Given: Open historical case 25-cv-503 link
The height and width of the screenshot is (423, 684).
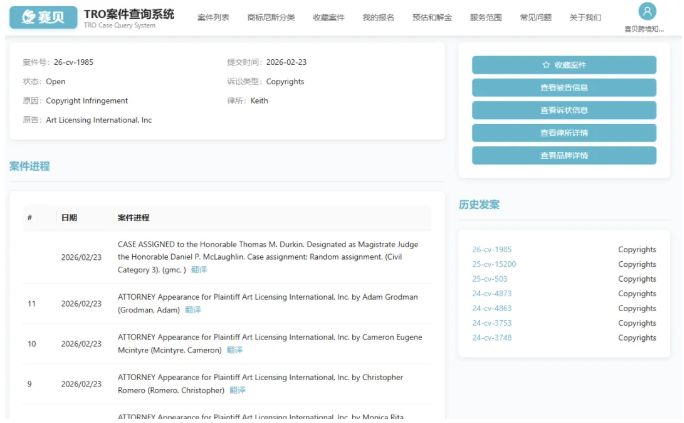Looking at the screenshot, I should tap(489, 279).
